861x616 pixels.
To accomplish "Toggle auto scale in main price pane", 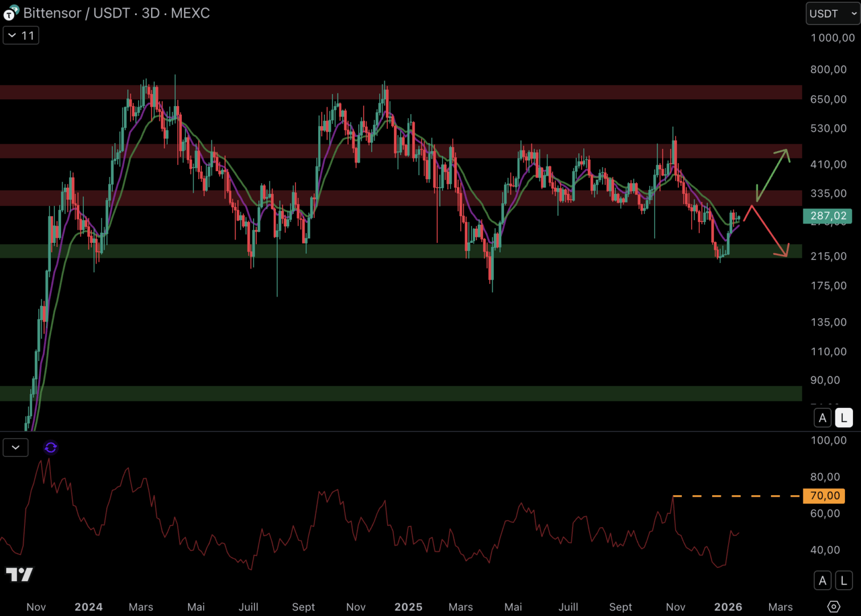I will [x=822, y=418].
